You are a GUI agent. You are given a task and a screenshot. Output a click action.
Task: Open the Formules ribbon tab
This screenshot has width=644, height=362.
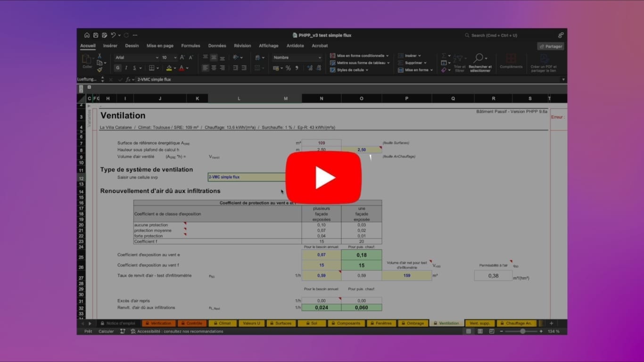[x=190, y=46]
